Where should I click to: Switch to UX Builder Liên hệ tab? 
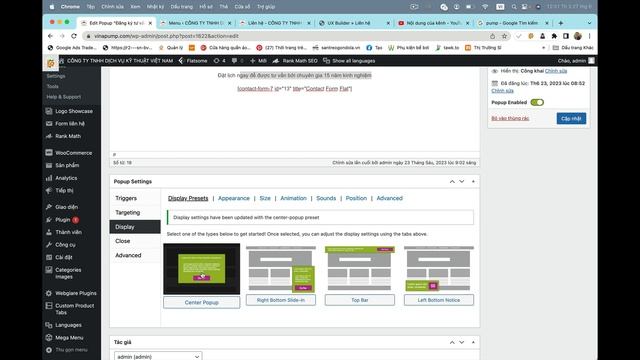tap(354, 23)
